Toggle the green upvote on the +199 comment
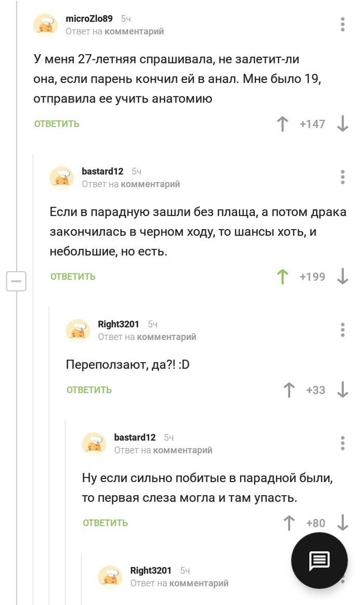Screen dimensions: 364x605 click(282, 276)
